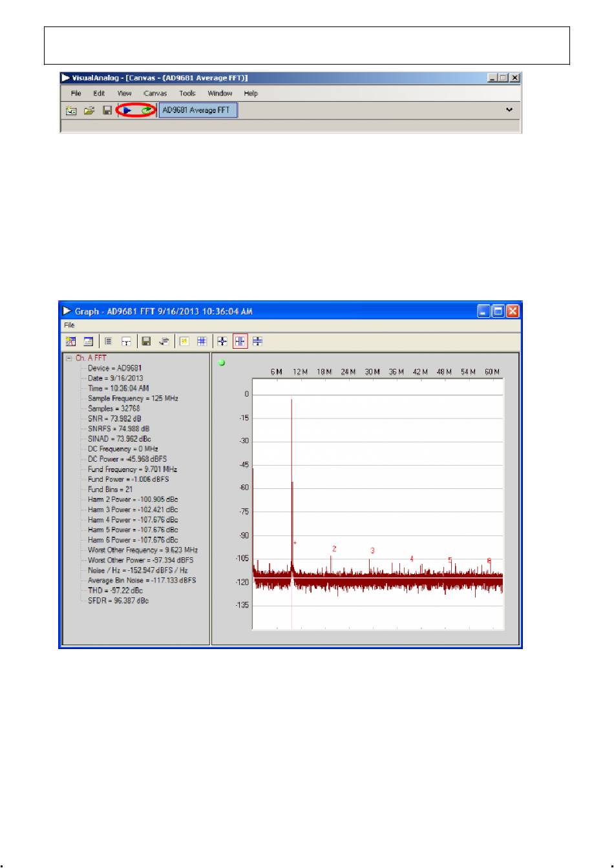Open the File menu in Graph window
The height and width of the screenshot is (868, 614).
point(69,325)
